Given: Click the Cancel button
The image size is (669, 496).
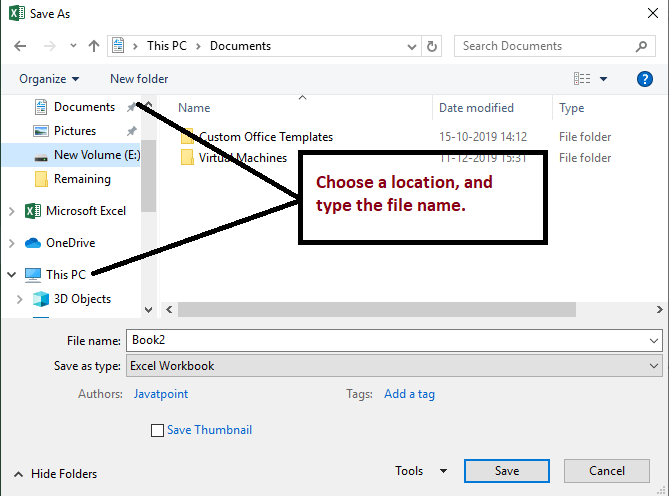Looking at the screenshot, I should point(607,471).
